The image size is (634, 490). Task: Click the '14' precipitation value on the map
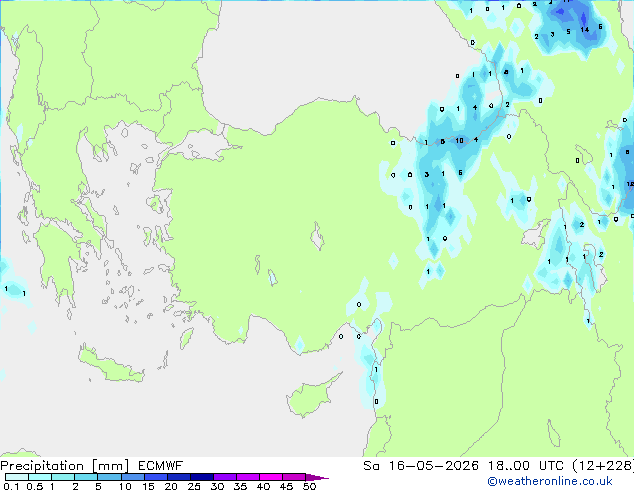point(585,30)
